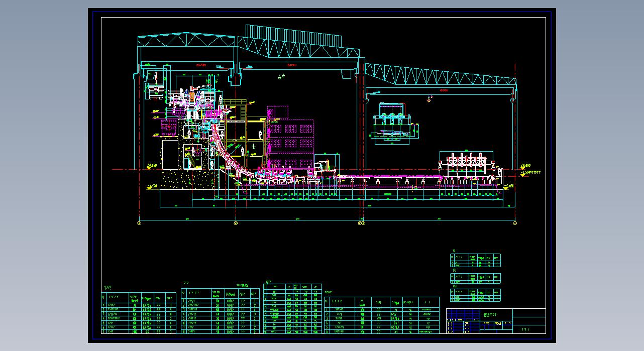The image size is (644, 351).
Task: Click the bottom-left grid axis bubble
Action: click(139, 223)
